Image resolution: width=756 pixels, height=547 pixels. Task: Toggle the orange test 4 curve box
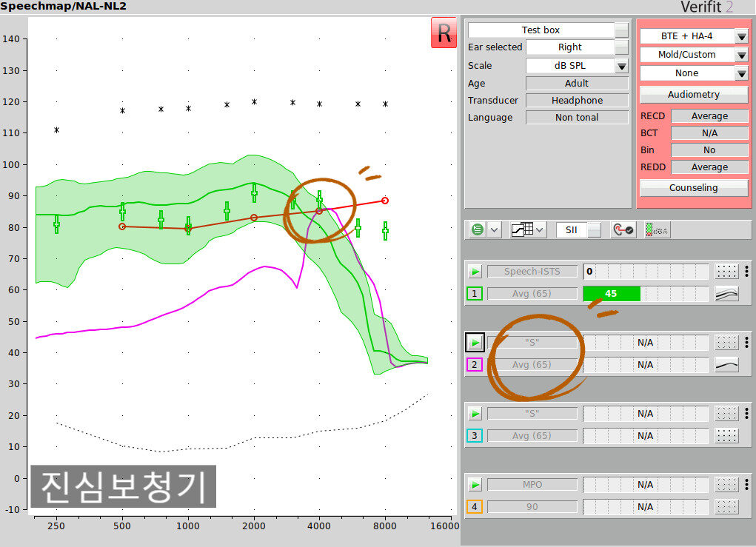[x=475, y=507]
